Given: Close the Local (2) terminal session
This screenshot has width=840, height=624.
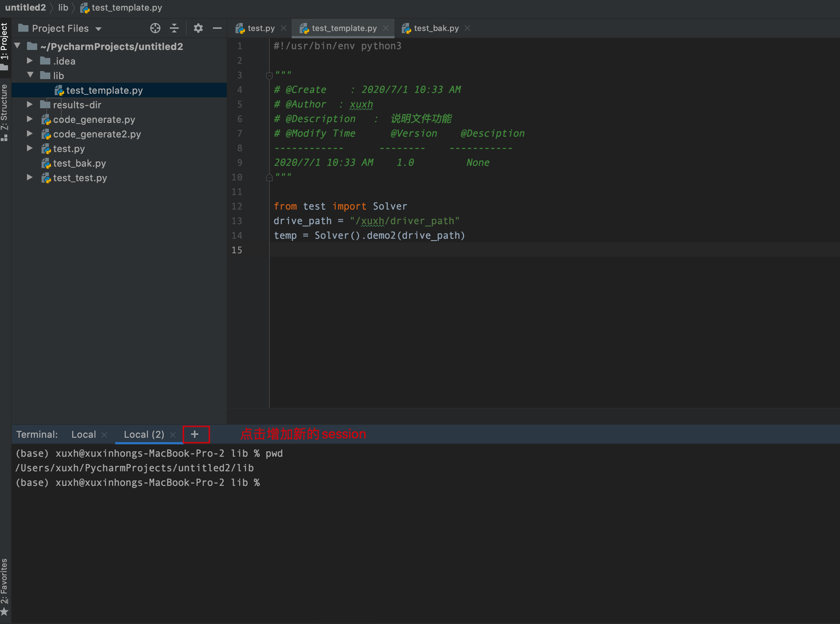Looking at the screenshot, I should [x=173, y=435].
